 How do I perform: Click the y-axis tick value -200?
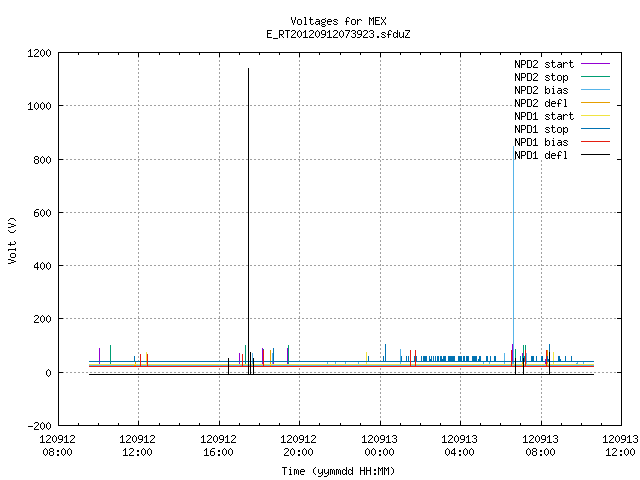coord(39,426)
